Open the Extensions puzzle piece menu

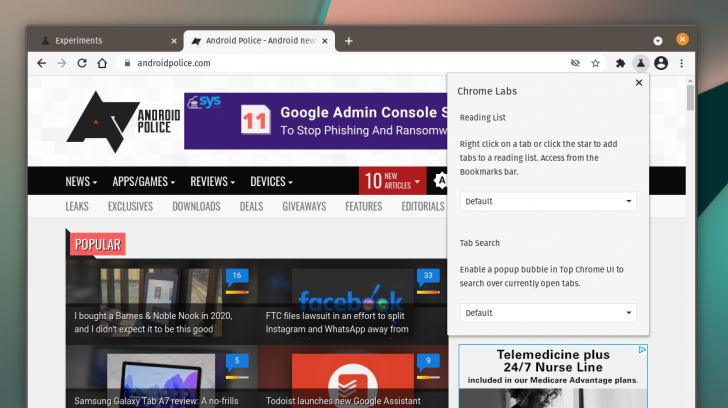620,63
